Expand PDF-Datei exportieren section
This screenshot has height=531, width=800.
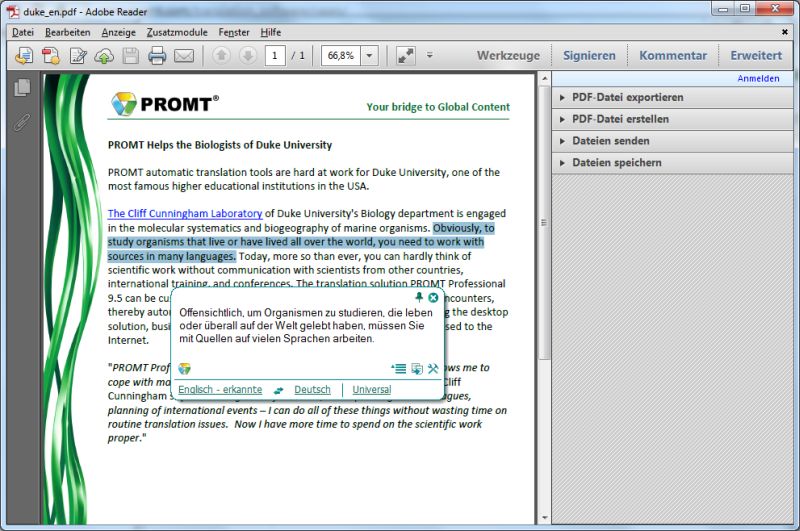(672, 97)
